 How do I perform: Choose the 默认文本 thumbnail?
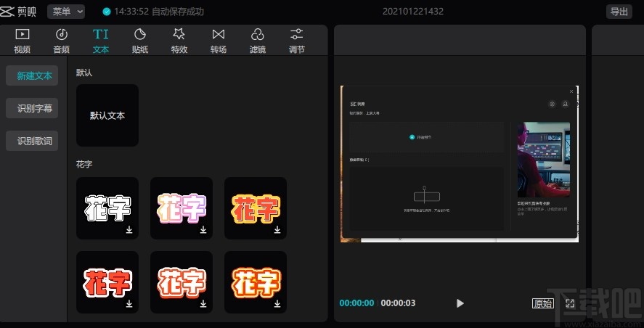[x=107, y=115]
